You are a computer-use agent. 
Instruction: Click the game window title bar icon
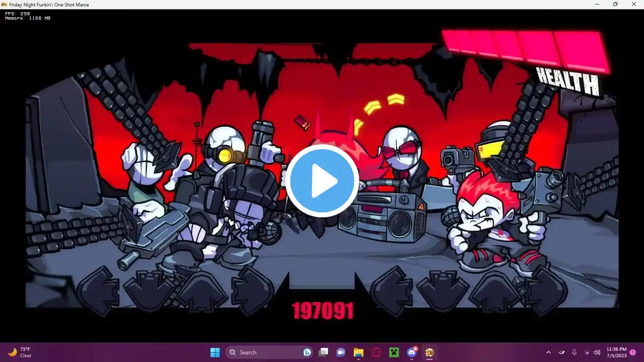[x=5, y=4]
